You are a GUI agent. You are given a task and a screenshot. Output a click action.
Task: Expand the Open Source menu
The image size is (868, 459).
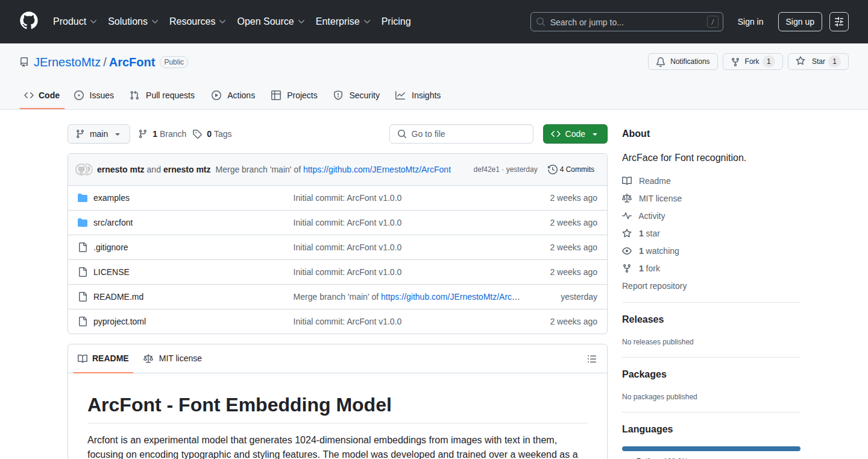coord(271,21)
